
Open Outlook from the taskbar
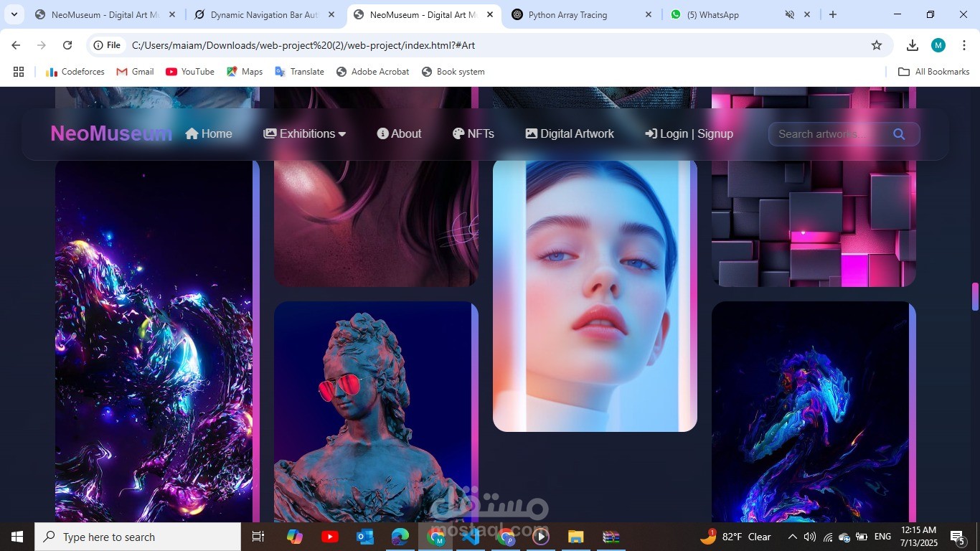pos(365,537)
